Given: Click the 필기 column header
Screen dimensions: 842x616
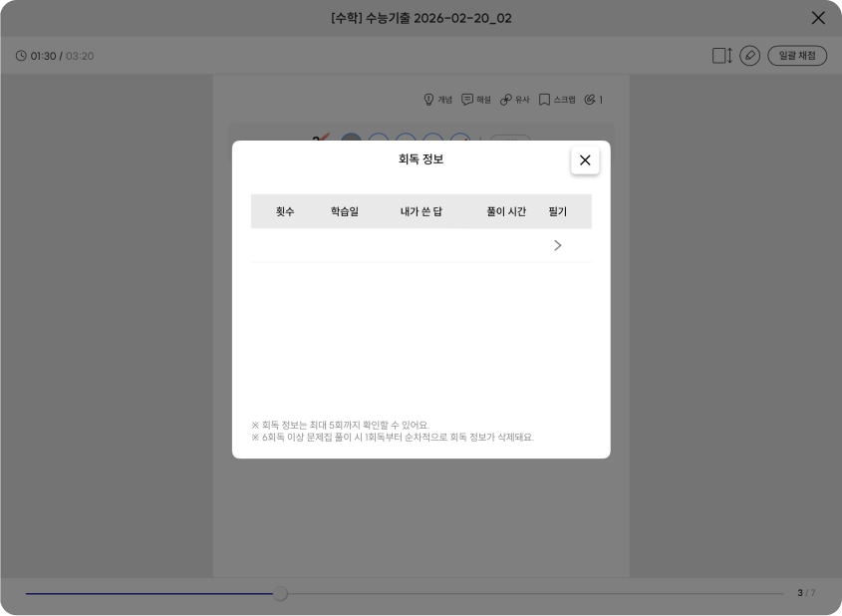Looking at the screenshot, I should [557, 211].
